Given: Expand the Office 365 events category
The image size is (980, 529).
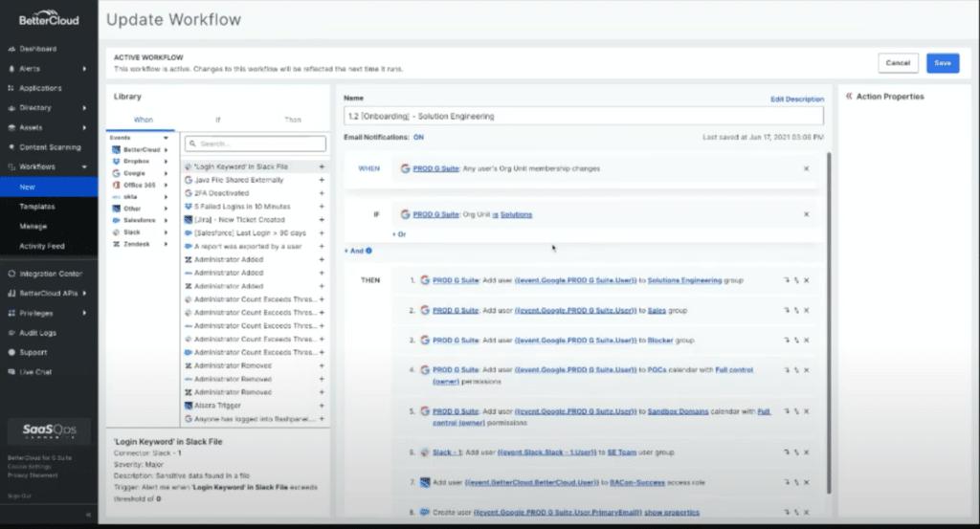Looking at the screenshot, I should [166, 186].
